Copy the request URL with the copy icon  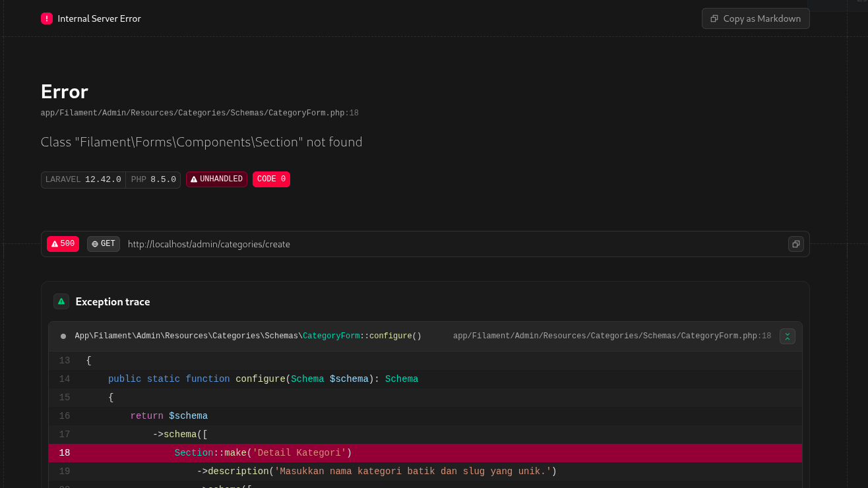click(795, 244)
